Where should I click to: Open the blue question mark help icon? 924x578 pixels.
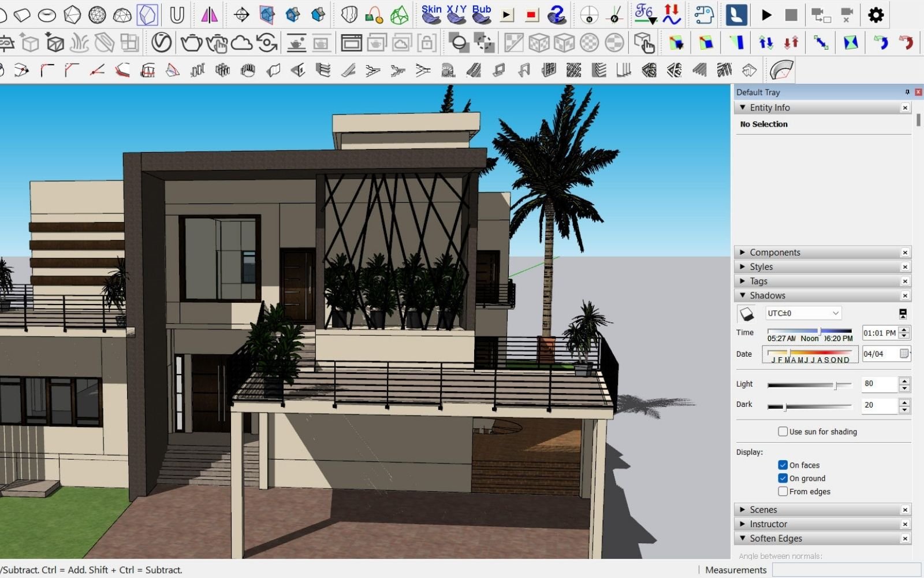tap(556, 14)
